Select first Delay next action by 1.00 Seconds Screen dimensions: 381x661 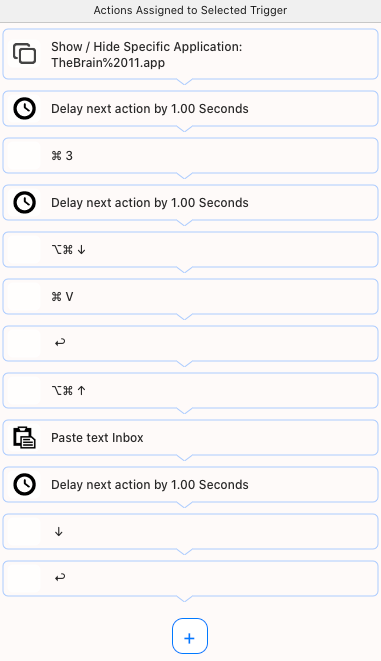click(x=190, y=108)
